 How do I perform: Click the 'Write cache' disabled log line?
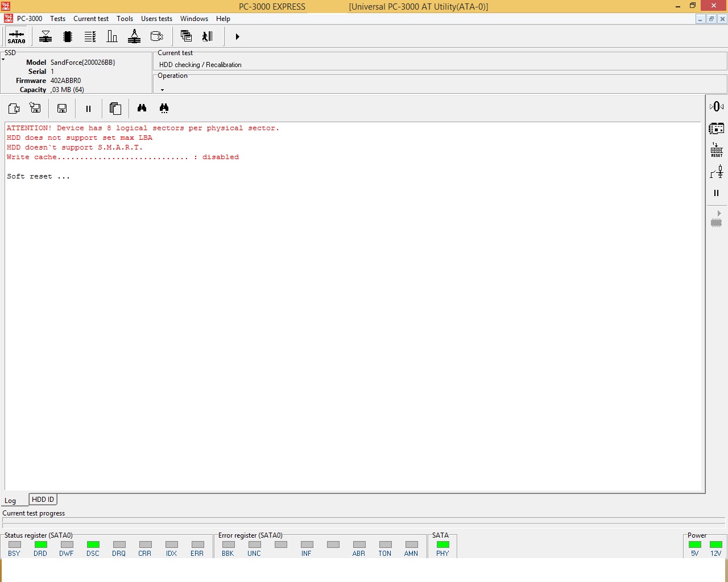pos(123,157)
